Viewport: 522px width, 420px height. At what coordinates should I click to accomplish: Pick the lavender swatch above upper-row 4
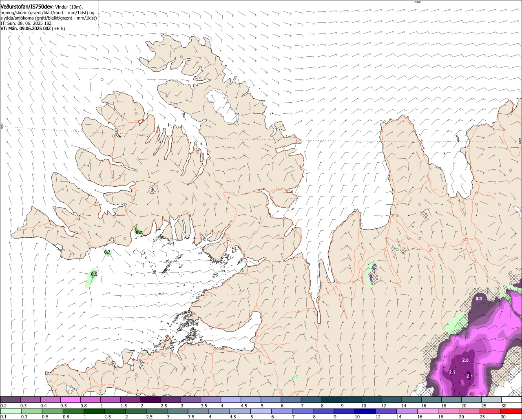click(231, 400)
